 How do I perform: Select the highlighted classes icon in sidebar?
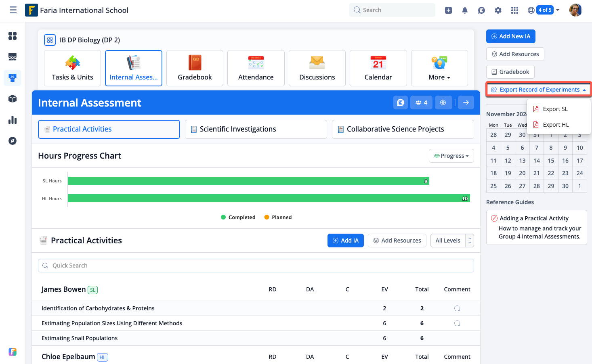(13, 78)
